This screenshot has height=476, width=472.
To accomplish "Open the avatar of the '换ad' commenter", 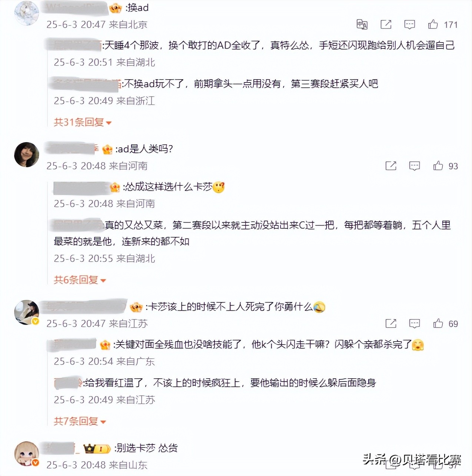I will tap(26, 13).
